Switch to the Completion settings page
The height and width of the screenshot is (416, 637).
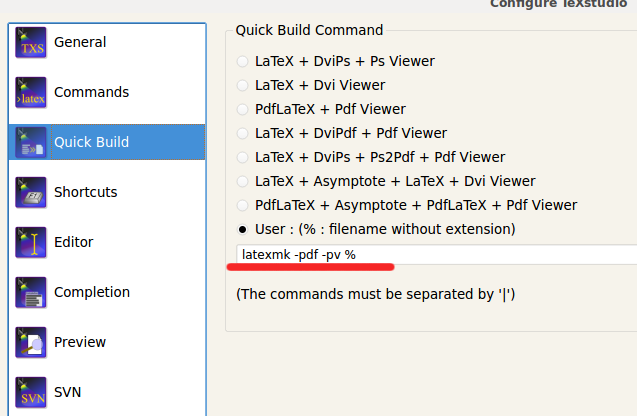92,292
